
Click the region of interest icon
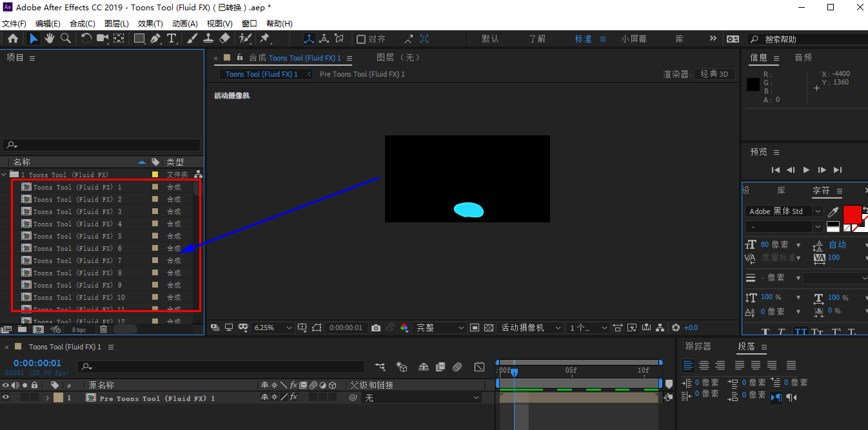(475, 327)
